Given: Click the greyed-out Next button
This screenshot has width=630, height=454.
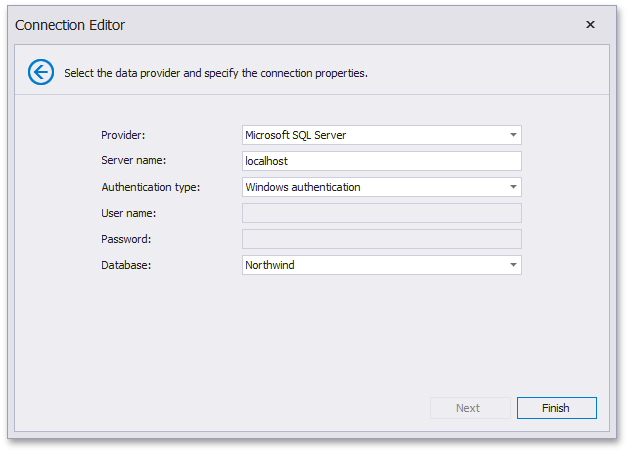Looking at the screenshot, I should coord(468,408).
